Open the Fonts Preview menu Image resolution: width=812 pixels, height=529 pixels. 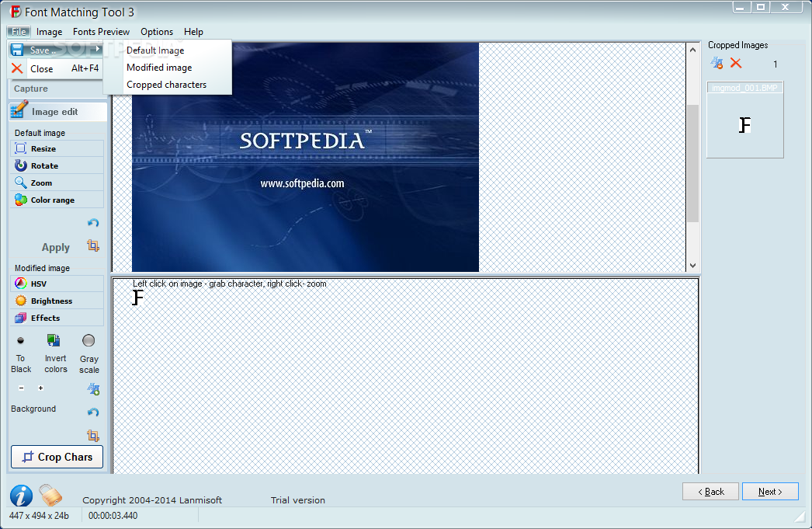pos(101,32)
